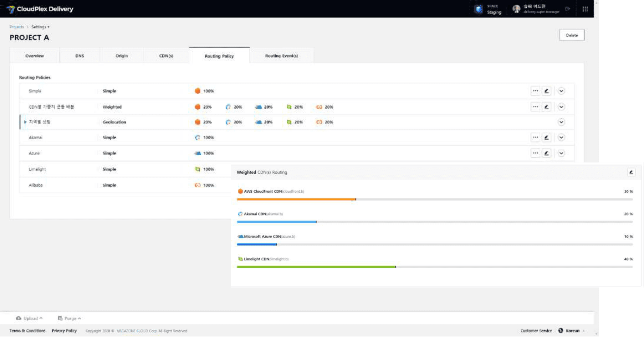Expand the first Simple policy row
Screen dimensions: 644x337
pos(561,91)
